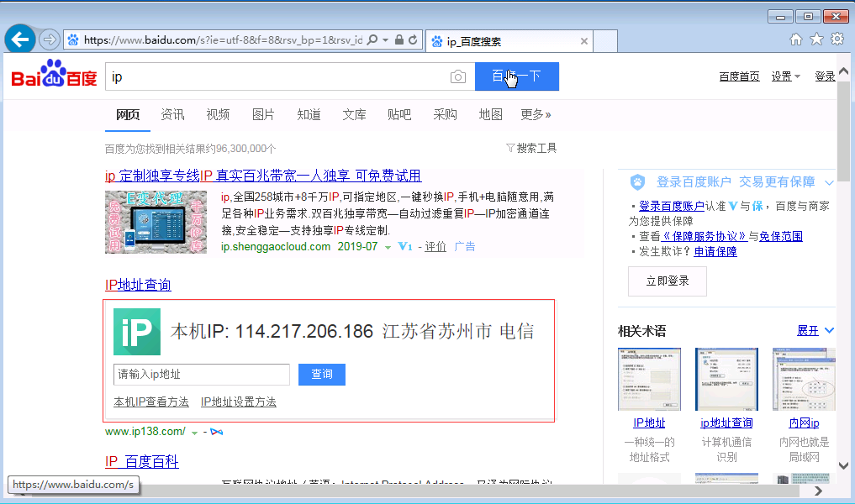The height and width of the screenshot is (504, 855).
Task: Click the 广告 label
Action: pyautogui.click(x=465, y=247)
